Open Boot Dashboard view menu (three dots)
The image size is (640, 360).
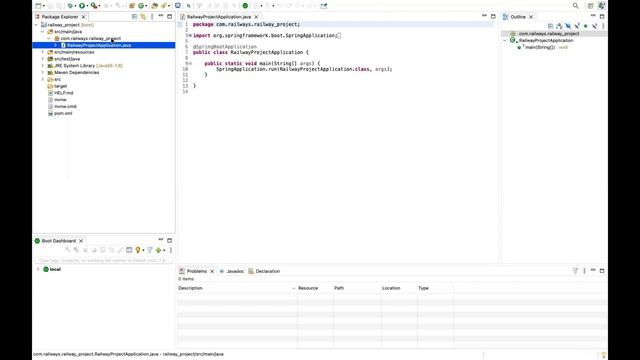(x=171, y=250)
